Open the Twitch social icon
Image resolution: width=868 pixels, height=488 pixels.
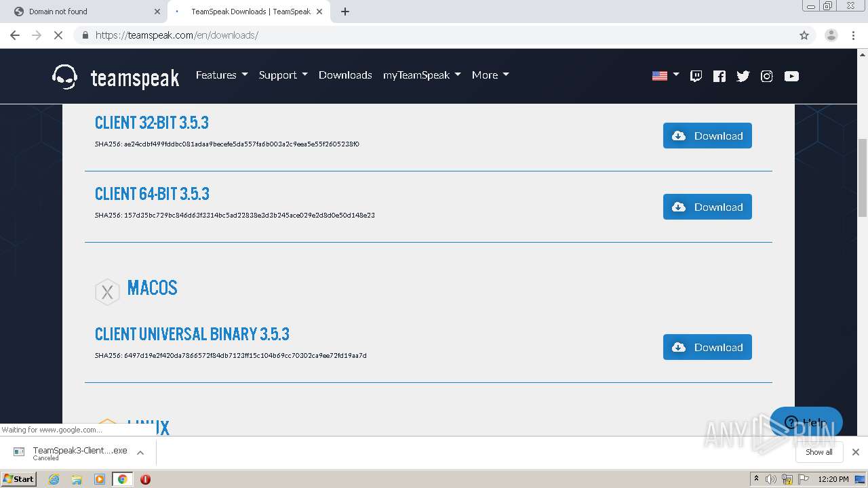pyautogui.click(x=696, y=76)
